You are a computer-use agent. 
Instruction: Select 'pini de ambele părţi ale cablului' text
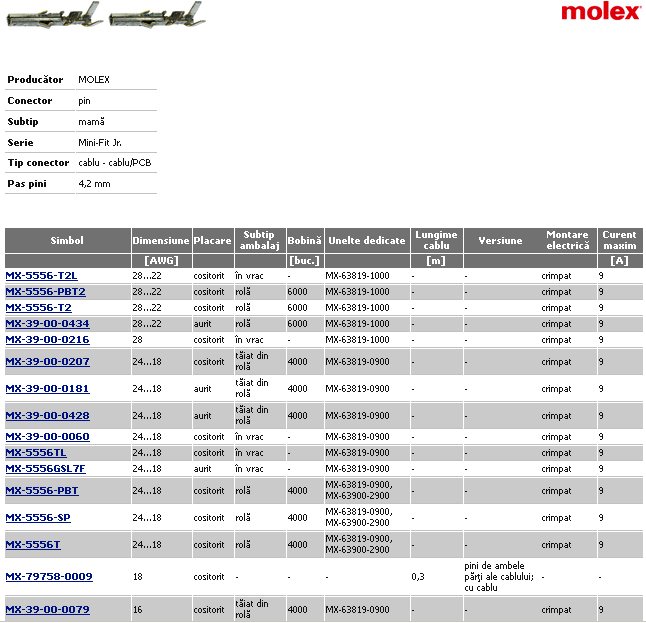499,571
